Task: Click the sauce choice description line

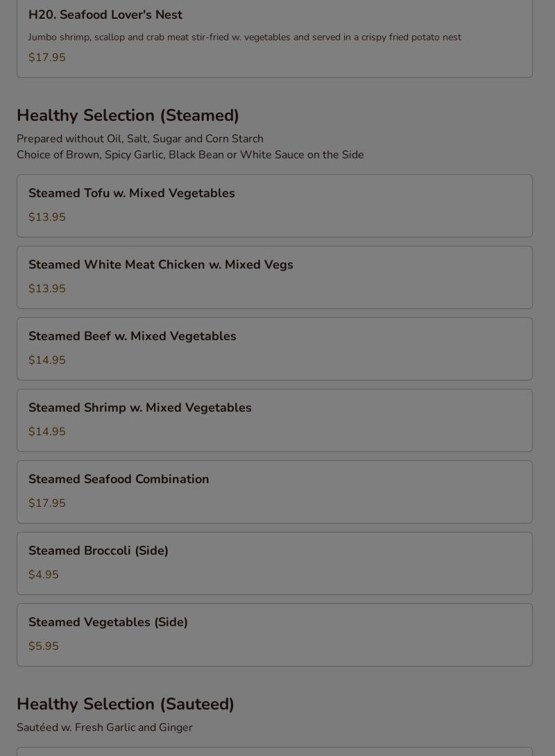Action: [x=190, y=155]
